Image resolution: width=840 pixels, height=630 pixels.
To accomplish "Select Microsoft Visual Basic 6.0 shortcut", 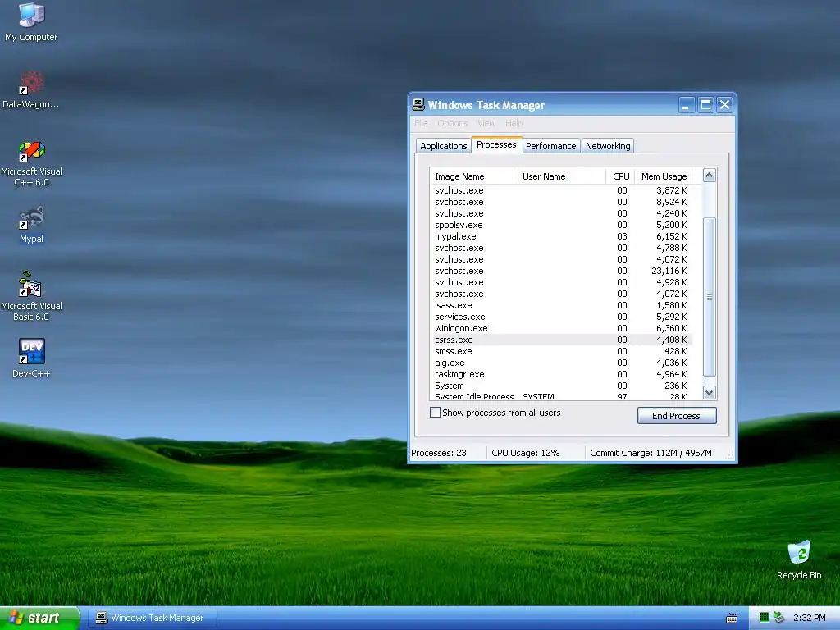I will pos(31,296).
